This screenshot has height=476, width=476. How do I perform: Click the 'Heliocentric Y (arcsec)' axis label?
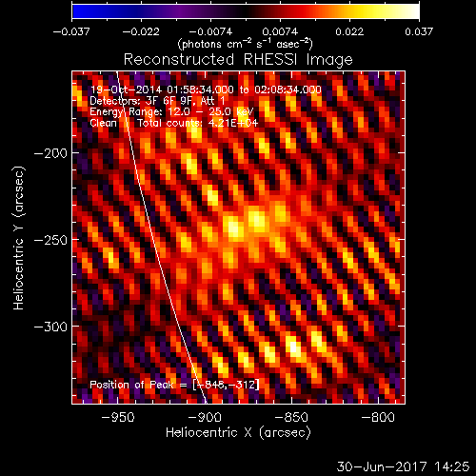(18, 238)
